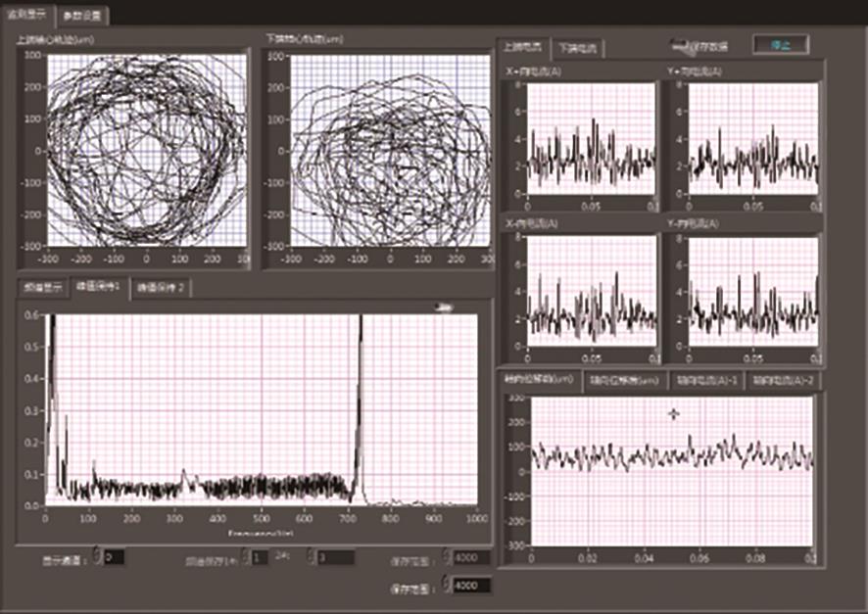Screen dimensions: 868x614
Task: Toggle the small switch above the spectrum plot
Action: (x=445, y=307)
